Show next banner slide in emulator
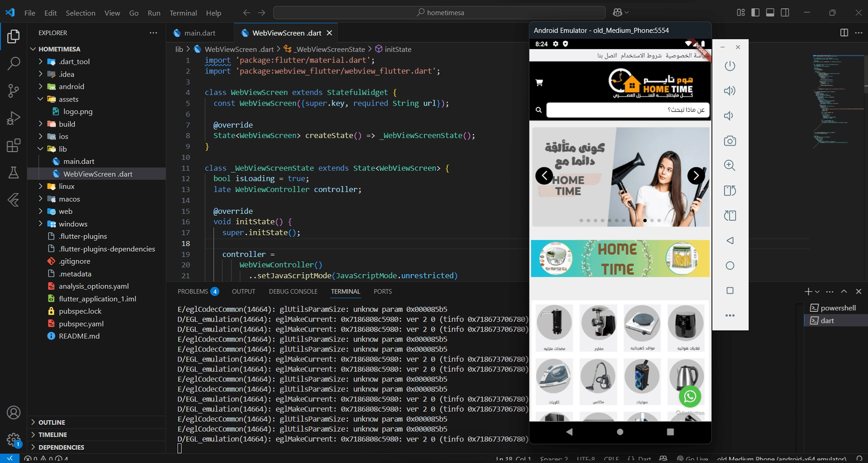Image resolution: width=868 pixels, height=463 pixels. tap(696, 175)
